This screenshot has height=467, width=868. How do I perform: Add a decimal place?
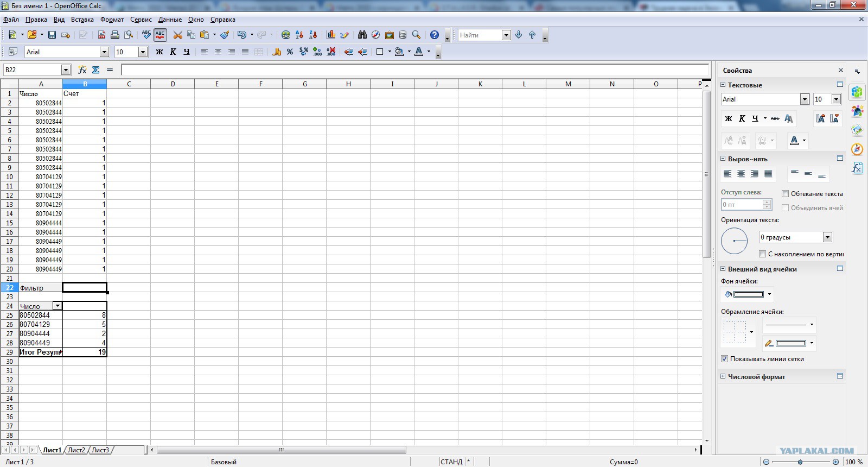(x=317, y=52)
